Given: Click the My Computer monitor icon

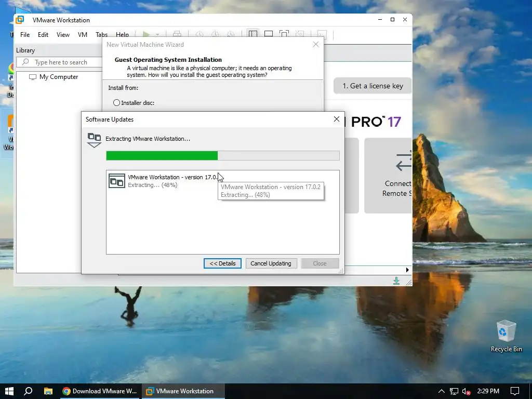Looking at the screenshot, I should (33, 77).
